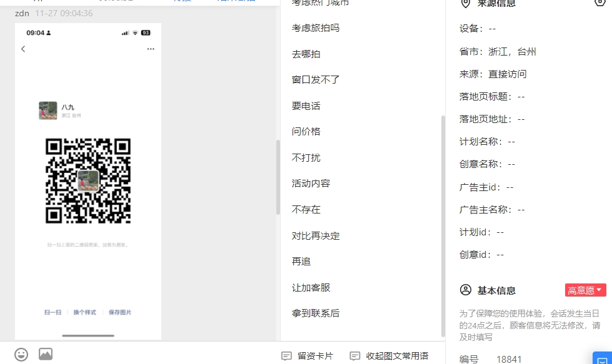612x364 pixels.
Task: Click the 计划id field row
Action: click(481, 232)
